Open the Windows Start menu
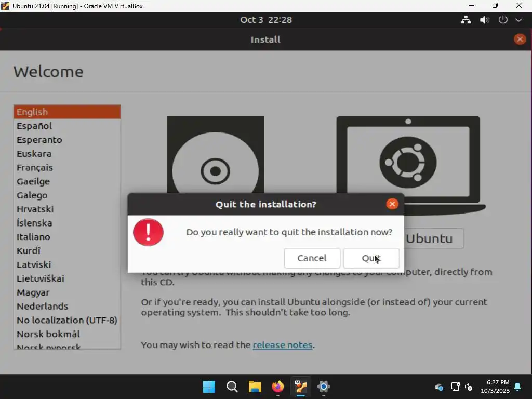The width and height of the screenshot is (532, 399). click(x=209, y=387)
